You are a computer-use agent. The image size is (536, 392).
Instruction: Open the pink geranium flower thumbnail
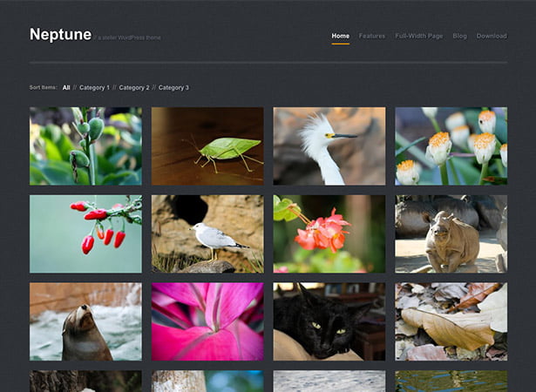pyautogui.click(x=329, y=234)
